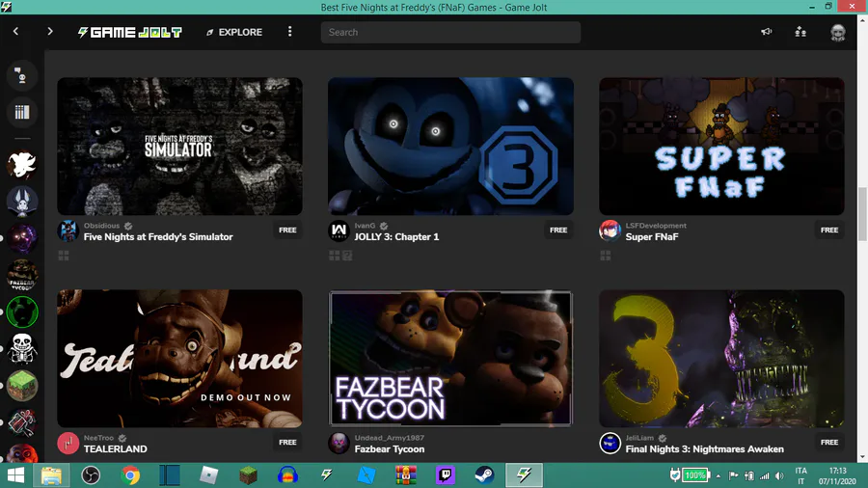868x488 pixels.
Task: Go forward with the right arrow
Action: [x=50, y=32]
